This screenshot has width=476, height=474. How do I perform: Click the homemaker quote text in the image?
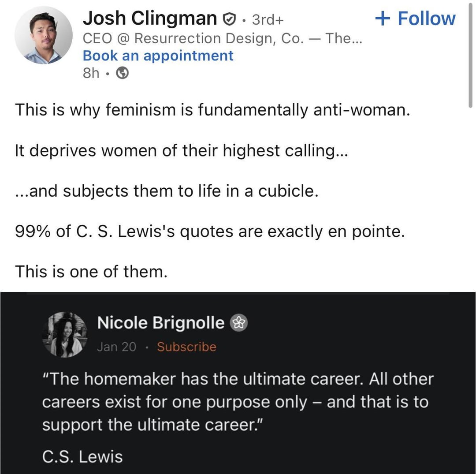[238, 402]
